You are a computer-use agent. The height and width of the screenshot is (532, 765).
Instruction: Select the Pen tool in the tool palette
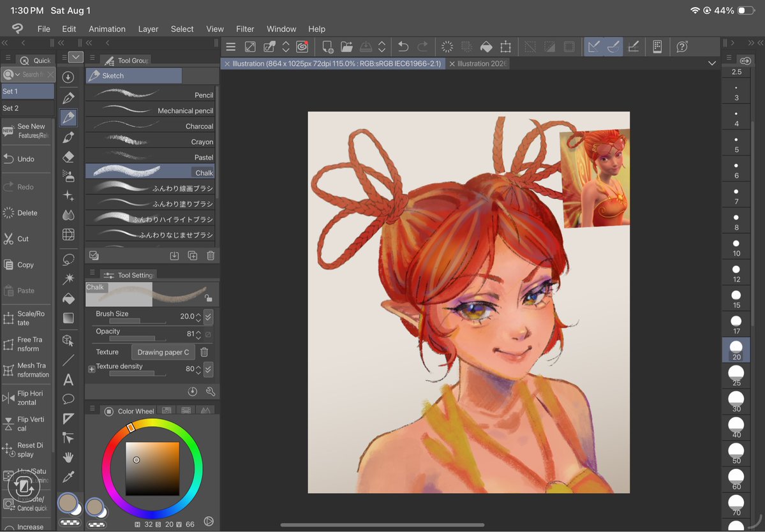point(68,98)
